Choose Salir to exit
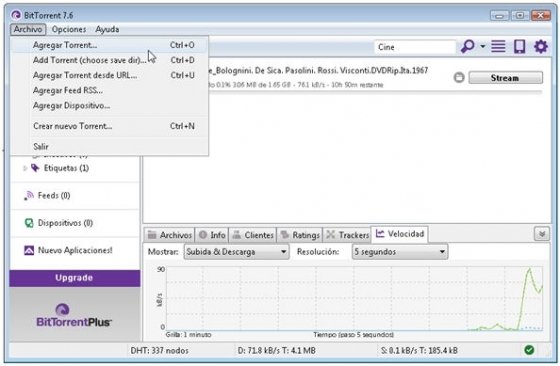The width and height of the screenshot is (560, 366). click(x=109, y=146)
